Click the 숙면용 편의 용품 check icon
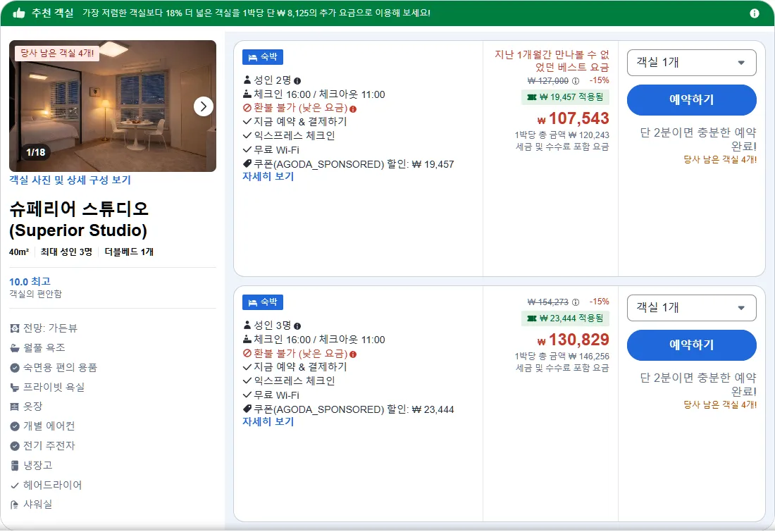 15,368
